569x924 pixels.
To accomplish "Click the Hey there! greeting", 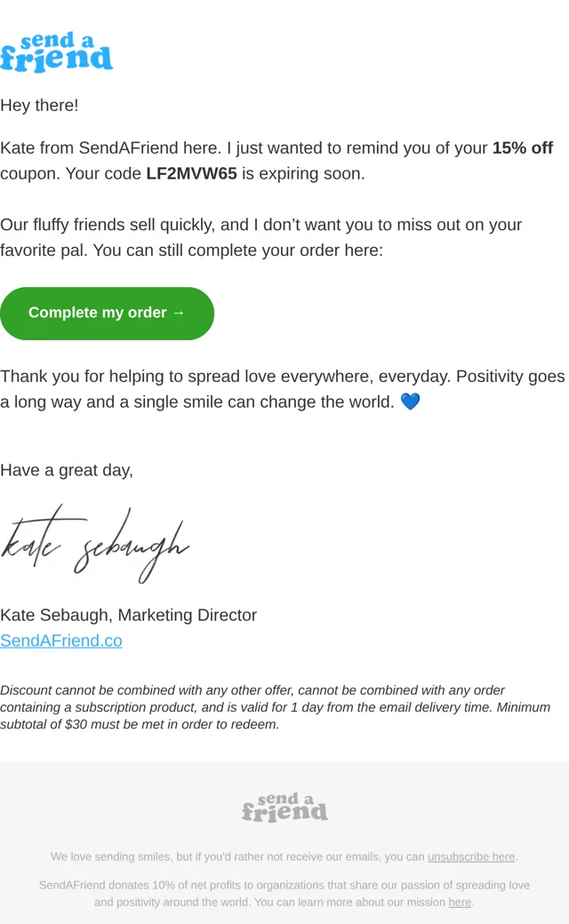I will tap(39, 106).
